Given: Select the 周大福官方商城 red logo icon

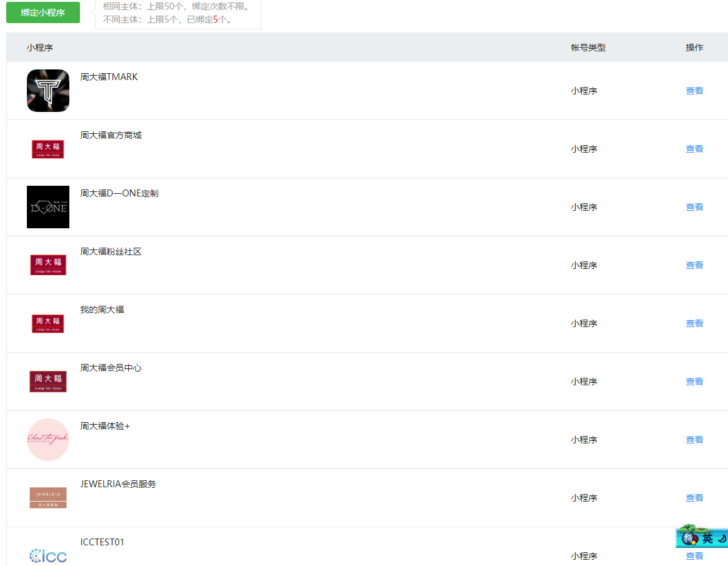Looking at the screenshot, I should coord(48,149).
